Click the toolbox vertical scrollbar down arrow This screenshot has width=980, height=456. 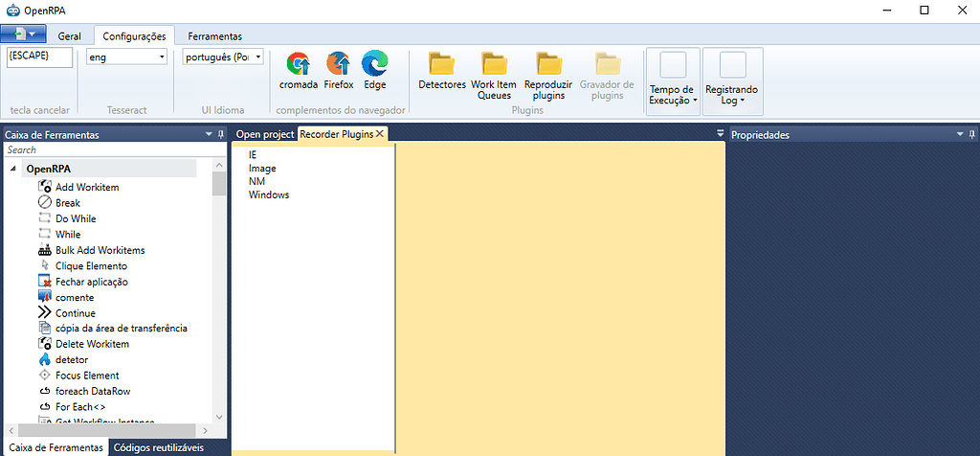coord(219,417)
